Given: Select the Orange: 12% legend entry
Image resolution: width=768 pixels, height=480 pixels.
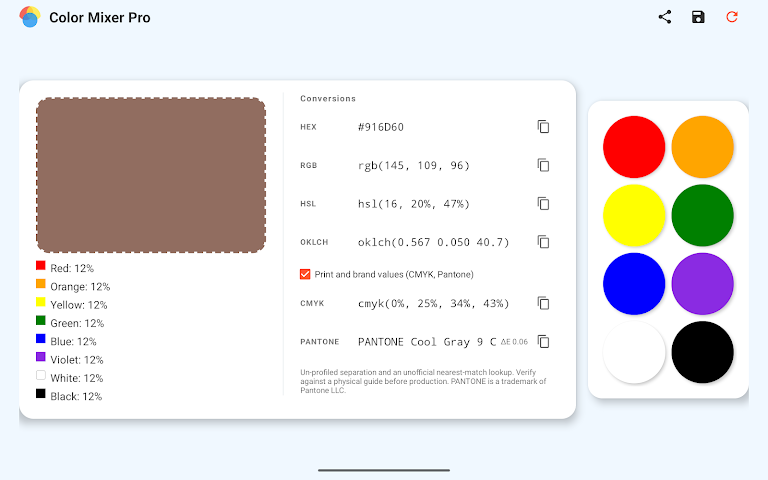Looking at the screenshot, I should click(x=73, y=286).
